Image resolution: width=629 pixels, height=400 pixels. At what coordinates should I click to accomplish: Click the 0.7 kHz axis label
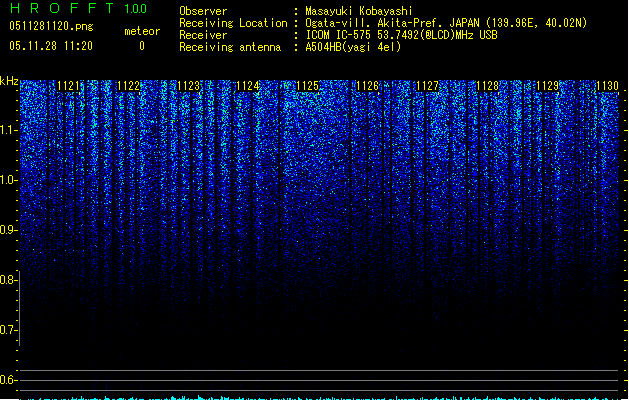point(8,330)
